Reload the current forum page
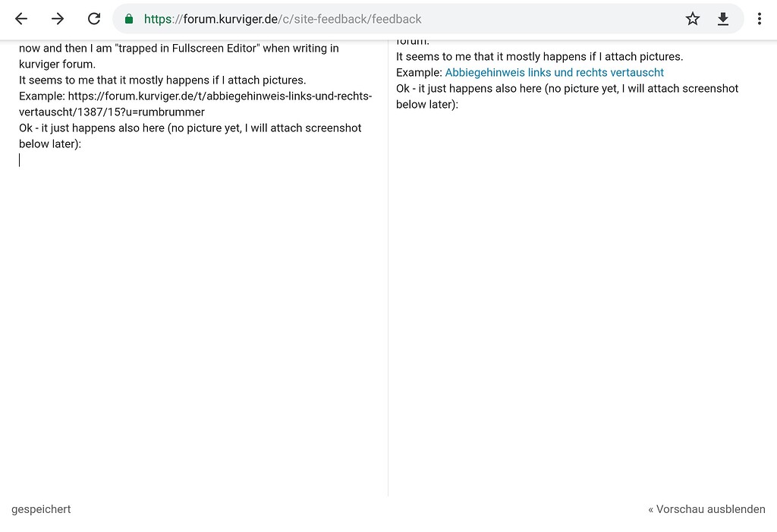This screenshot has width=777, height=532. 94,19
